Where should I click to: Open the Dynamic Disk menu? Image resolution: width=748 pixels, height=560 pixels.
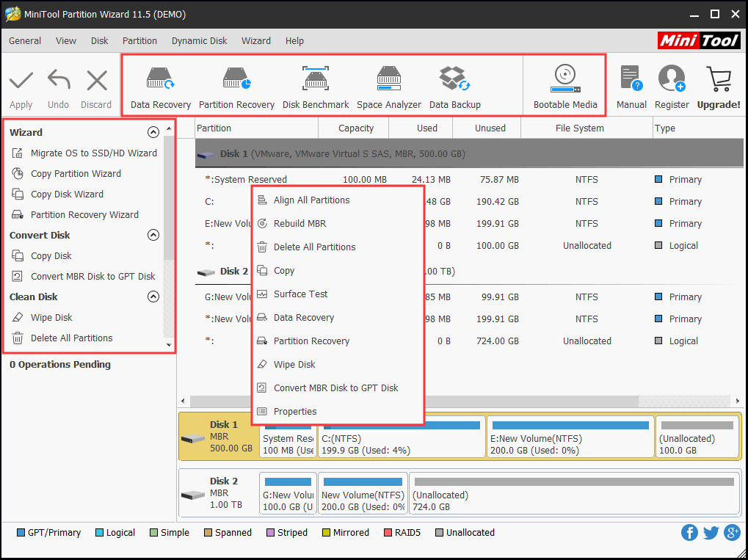point(200,41)
